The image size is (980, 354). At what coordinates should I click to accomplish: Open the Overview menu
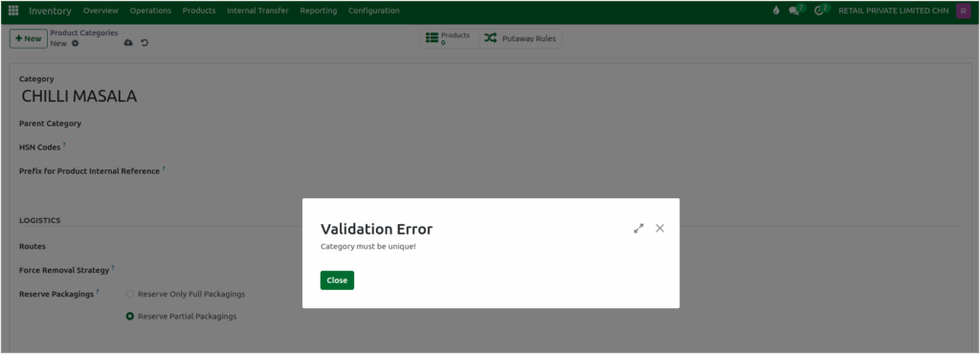(x=100, y=11)
